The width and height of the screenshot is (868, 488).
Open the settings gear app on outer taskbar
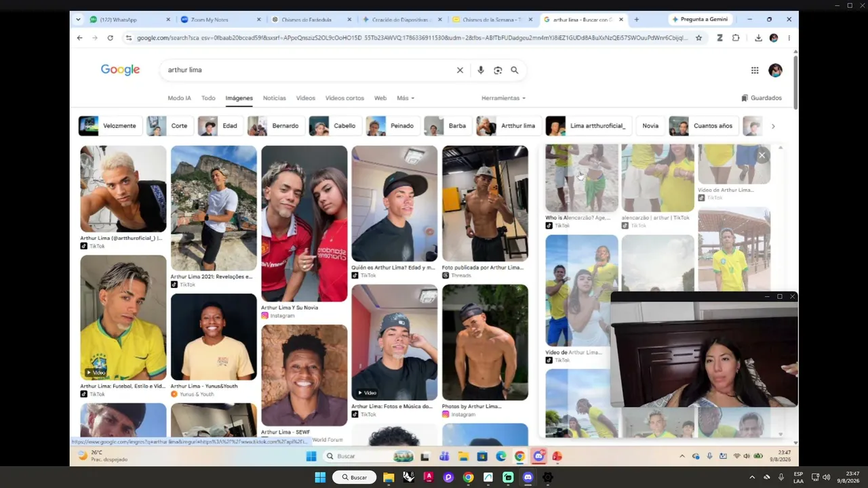coord(548,477)
